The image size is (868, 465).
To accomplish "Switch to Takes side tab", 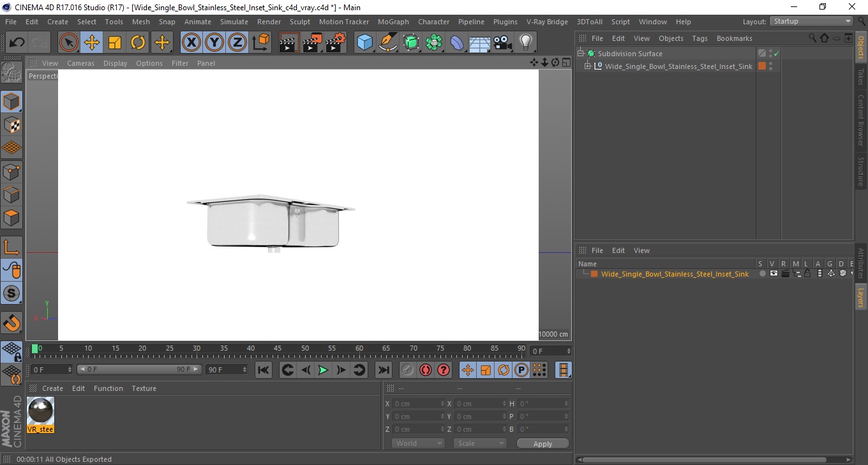I will point(861,77).
